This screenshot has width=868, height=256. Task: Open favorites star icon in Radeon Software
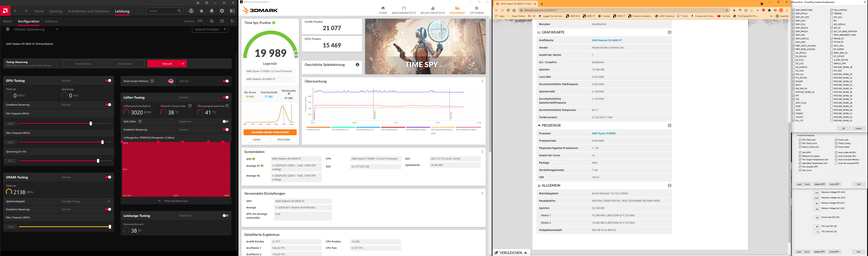201,11
